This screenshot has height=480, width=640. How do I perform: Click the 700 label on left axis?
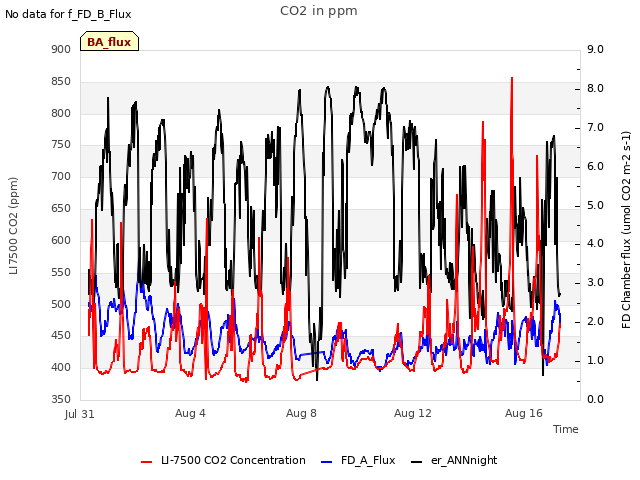pyautogui.click(x=61, y=176)
